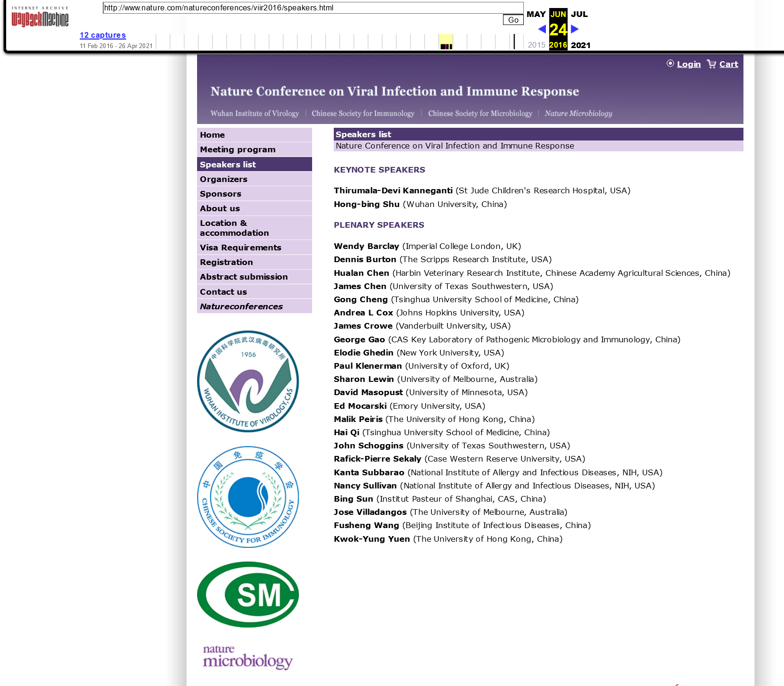This screenshot has width=784, height=686.
Task: Click speaker name Gong Cheng
Action: (361, 299)
